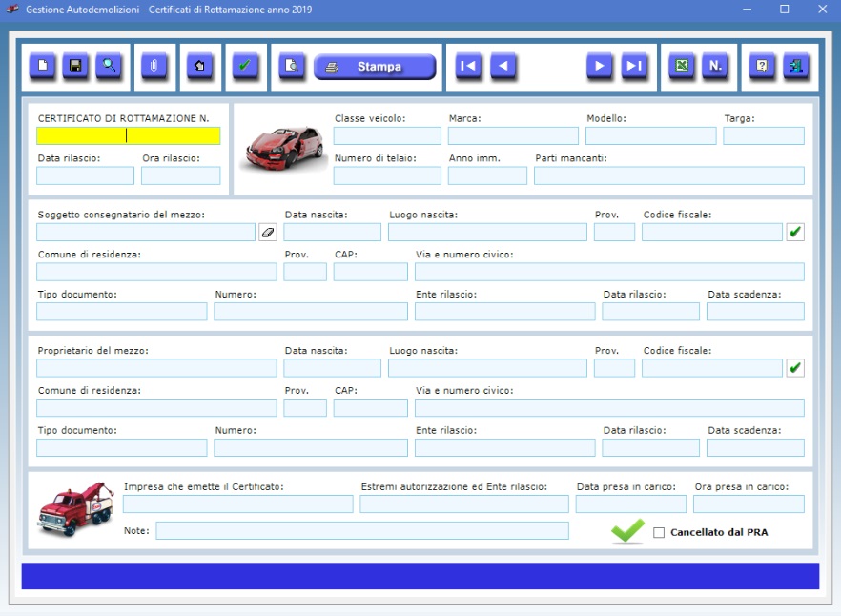Click consegnatario Via e numero civico field
Image resolution: width=841 pixels, height=616 pixels.
click(610, 272)
